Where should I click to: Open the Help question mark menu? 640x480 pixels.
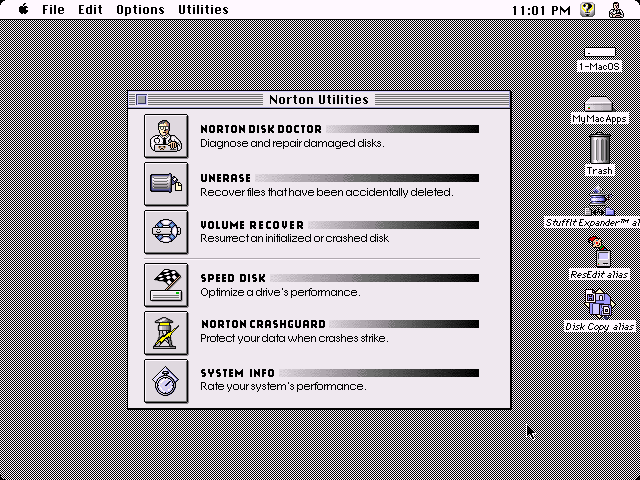tap(588, 9)
